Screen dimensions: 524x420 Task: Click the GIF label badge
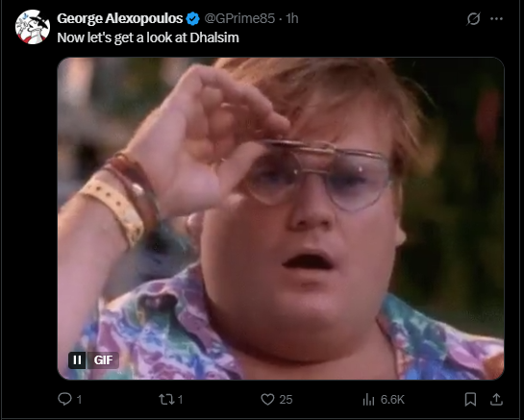pyautogui.click(x=103, y=359)
